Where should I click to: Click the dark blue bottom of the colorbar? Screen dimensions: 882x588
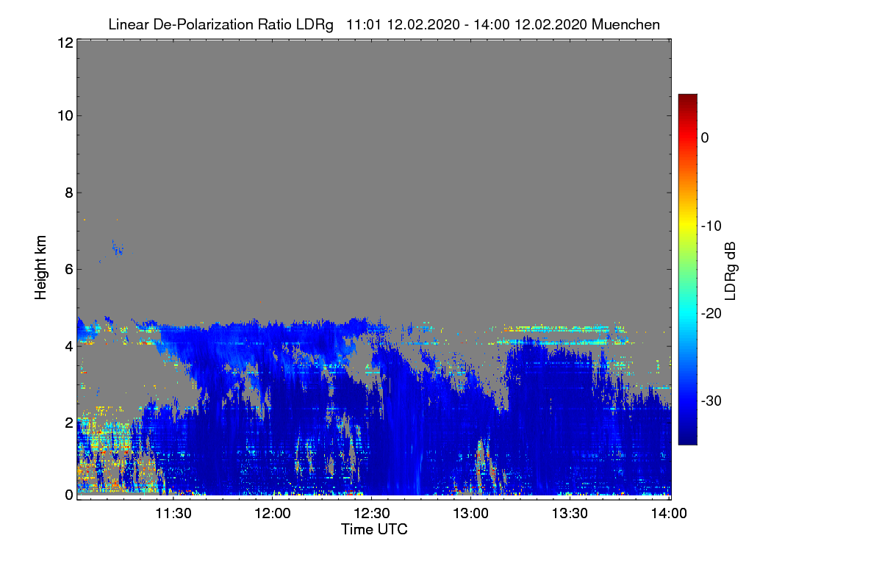(687, 438)
